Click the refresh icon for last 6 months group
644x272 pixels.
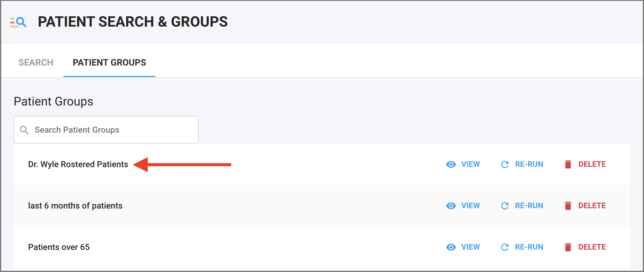point(505,206)
